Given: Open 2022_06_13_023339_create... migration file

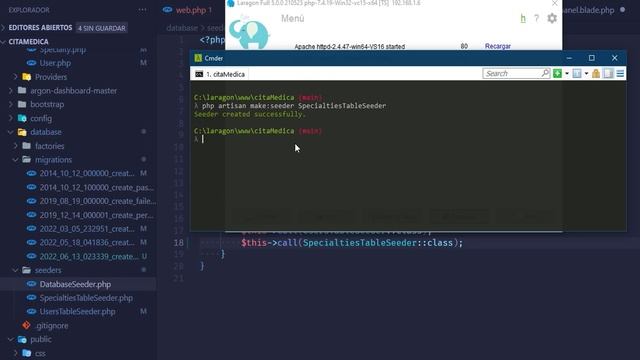Looking at the screenshot, I should click(89, 256).
